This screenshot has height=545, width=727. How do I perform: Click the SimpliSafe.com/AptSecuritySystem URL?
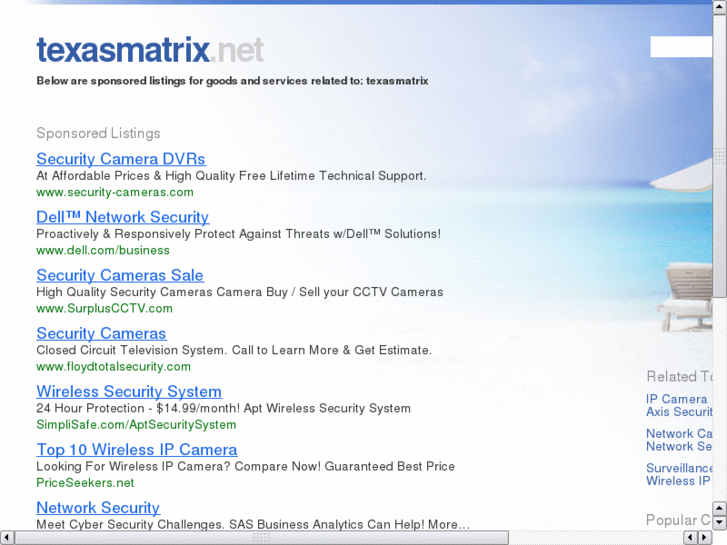pyautogui.click(x=136, y=425)
